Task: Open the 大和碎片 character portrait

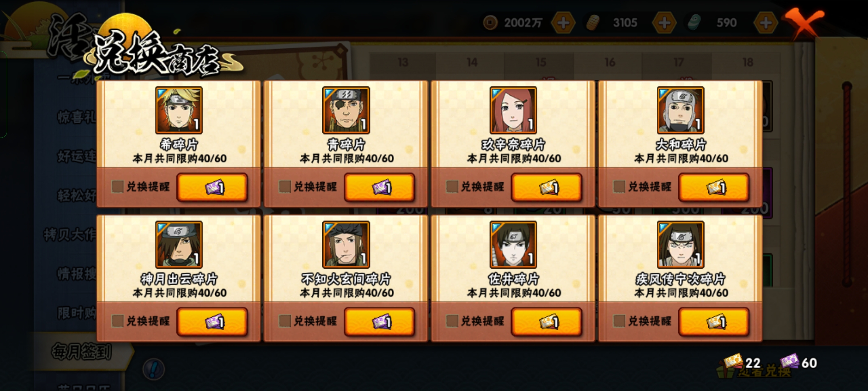Action: point(680,110)
